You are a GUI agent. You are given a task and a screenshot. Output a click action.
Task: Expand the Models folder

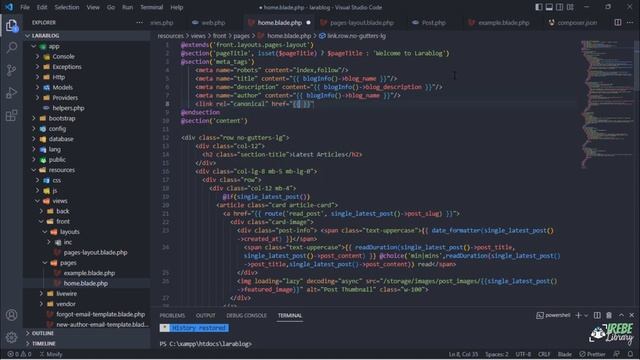tap(87, 87)
